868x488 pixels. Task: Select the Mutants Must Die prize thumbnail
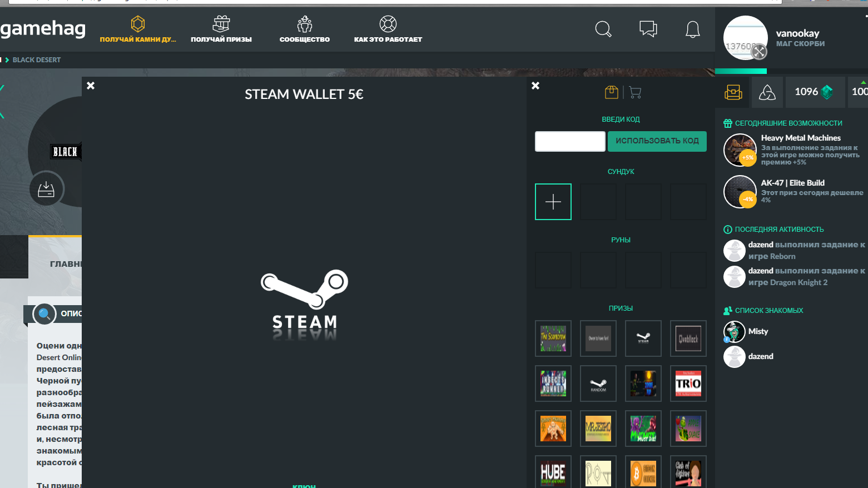coord(643,429)
